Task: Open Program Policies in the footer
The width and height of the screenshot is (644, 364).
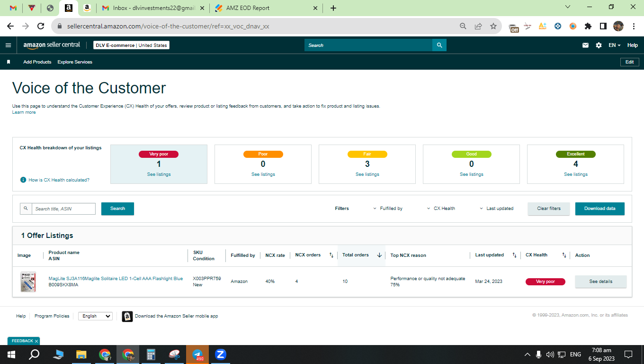Action: tap(52, 316)
